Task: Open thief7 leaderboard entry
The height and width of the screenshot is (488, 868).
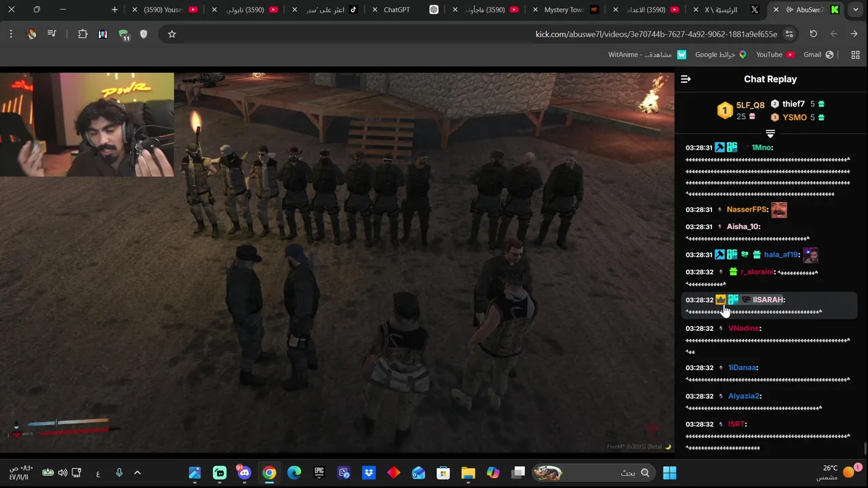Action: click(x=793, y=104)
